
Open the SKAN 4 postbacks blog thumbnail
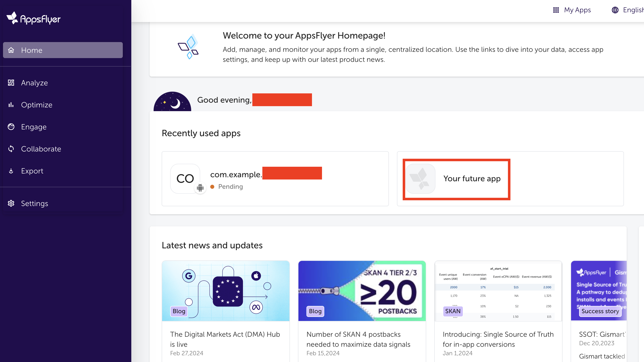click(x=362, y=291)
